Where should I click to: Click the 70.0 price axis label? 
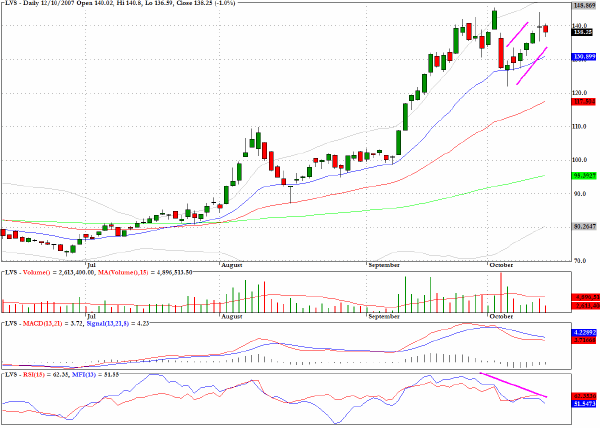(x=580, y=261)
